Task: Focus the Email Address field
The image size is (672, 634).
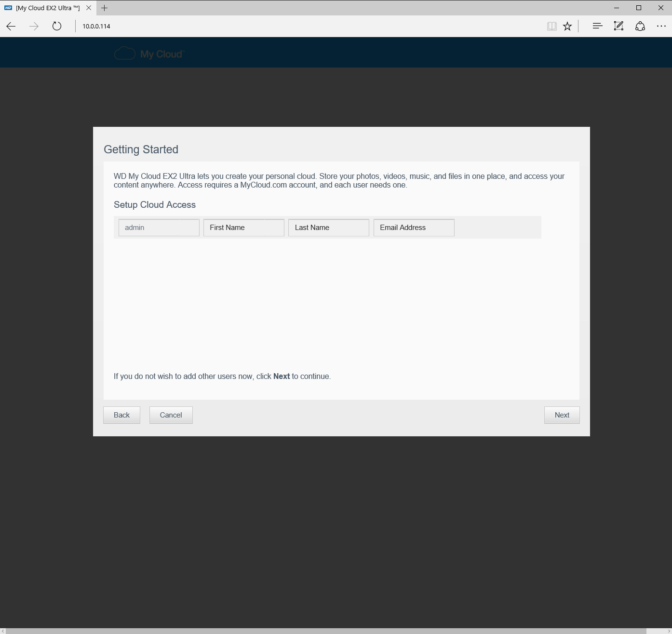Action: pyautogui.click(x=414, y=228)
